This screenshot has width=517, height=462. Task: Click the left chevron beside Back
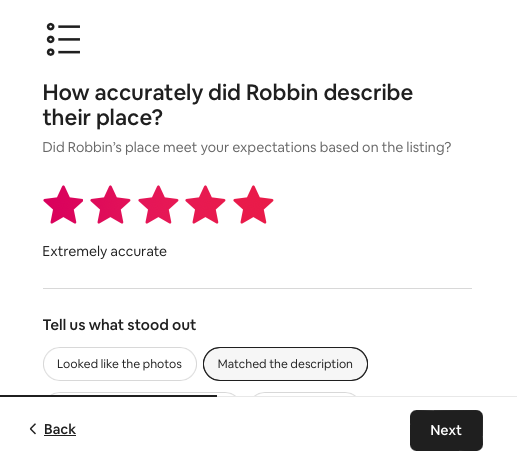(33, 429)
